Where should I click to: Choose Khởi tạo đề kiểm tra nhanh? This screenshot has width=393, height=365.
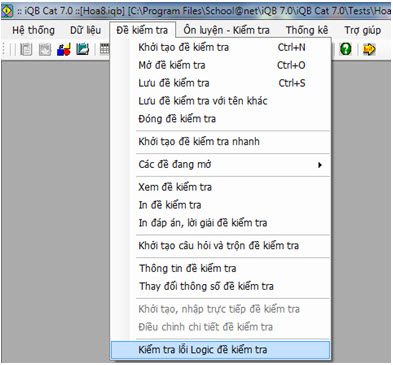point(221,142)
